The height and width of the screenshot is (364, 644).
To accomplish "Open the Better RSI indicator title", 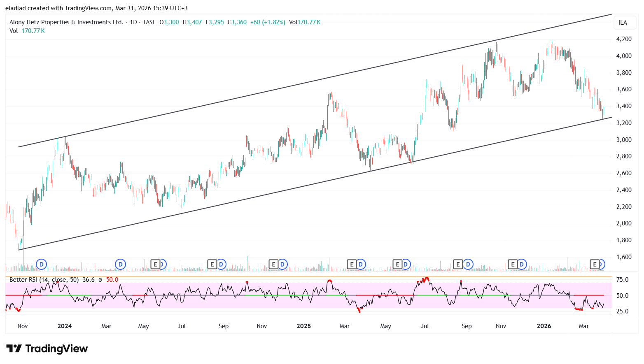I will (44, 280).
